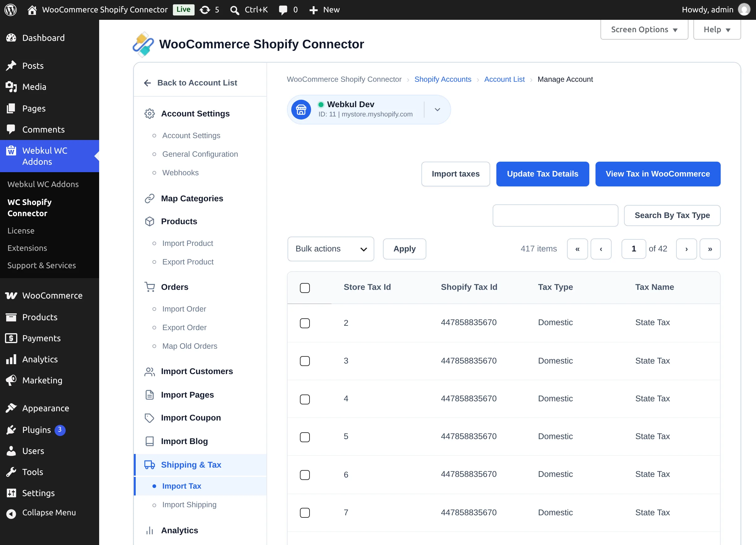The image size is (756, 545).
Task: Check the row with Store Tax Id 2
Action: 305,323
